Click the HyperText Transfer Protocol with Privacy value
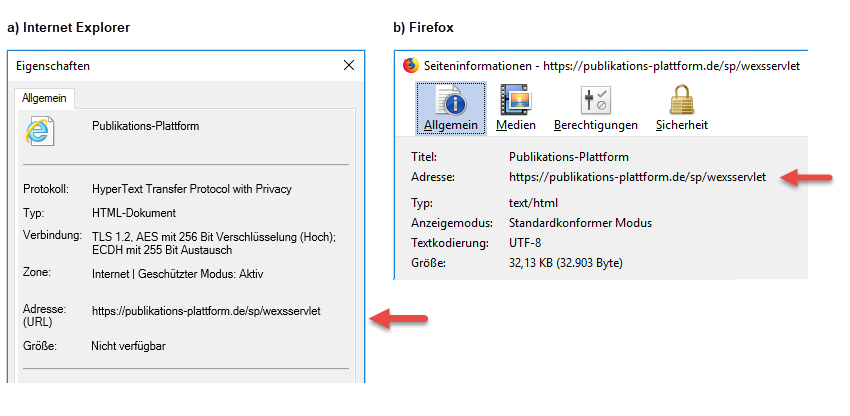 tap(192, 189)
